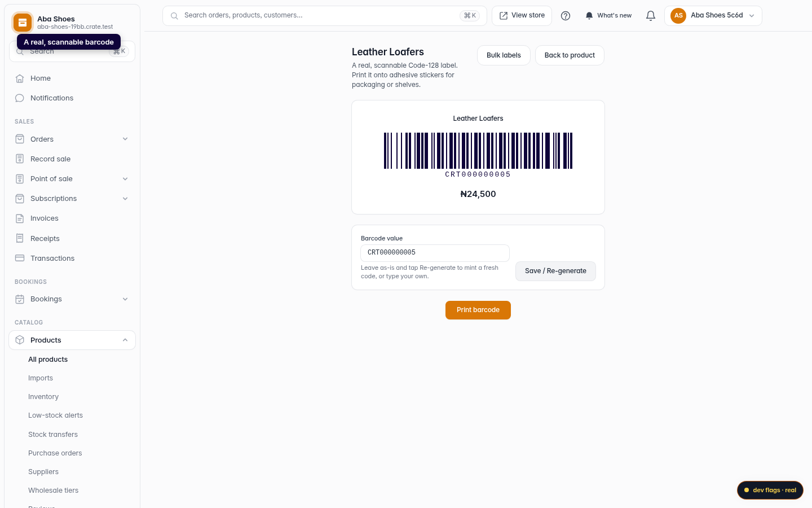Open the Home icon in sidebar

point(20,78)
